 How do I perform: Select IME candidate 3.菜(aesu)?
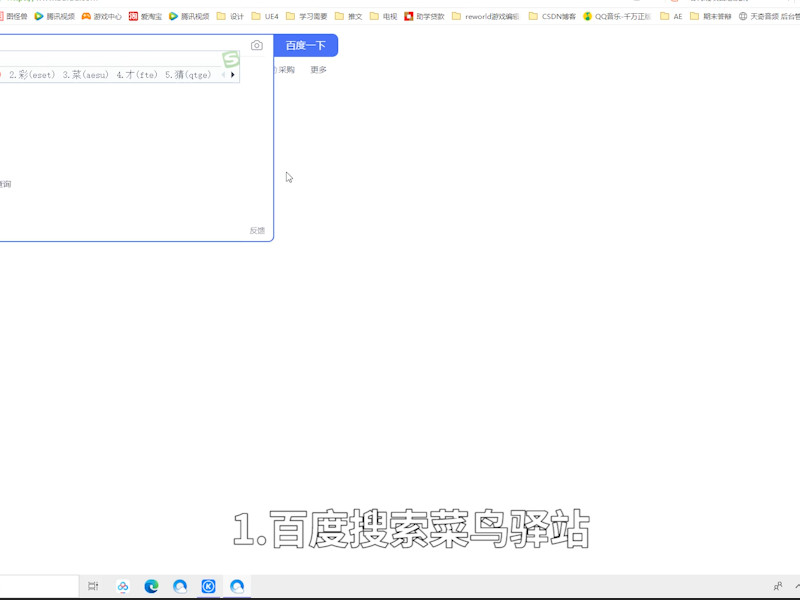click(85, 75)
